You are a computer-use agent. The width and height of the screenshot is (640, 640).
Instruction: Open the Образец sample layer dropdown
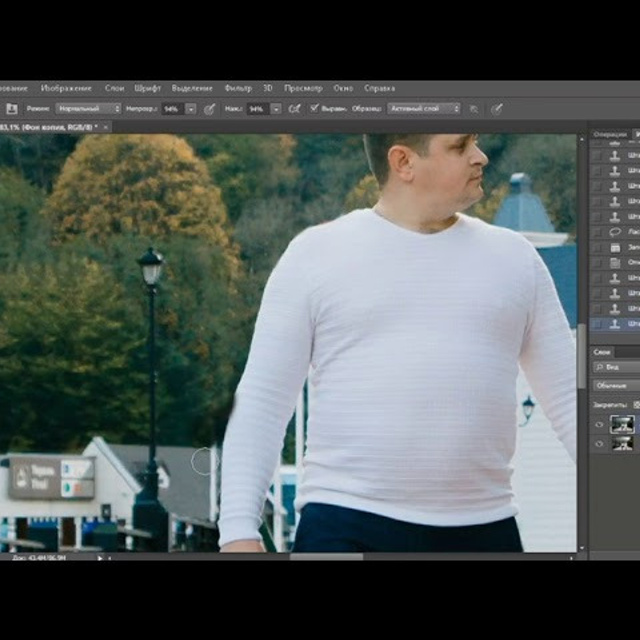pyautogui.click(x=424, y=108)
